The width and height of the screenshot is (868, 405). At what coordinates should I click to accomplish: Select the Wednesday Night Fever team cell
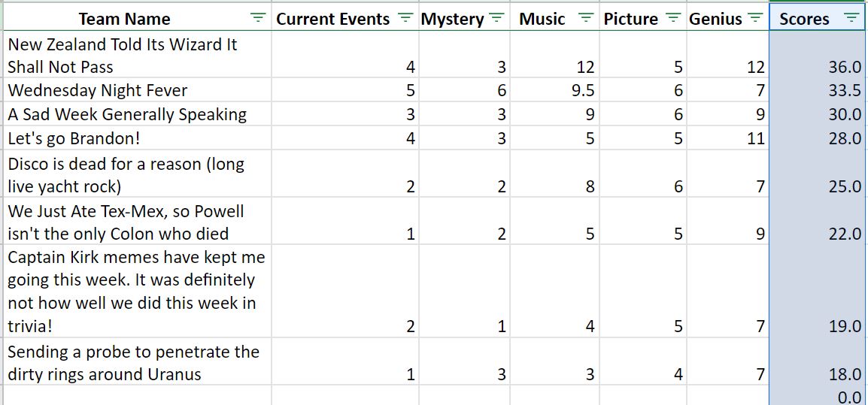138,89
